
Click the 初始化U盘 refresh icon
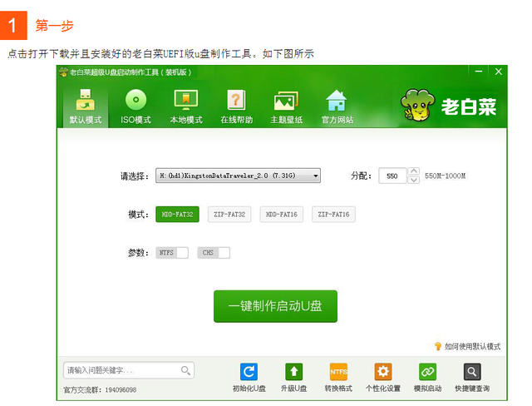[x=249, y=372]
